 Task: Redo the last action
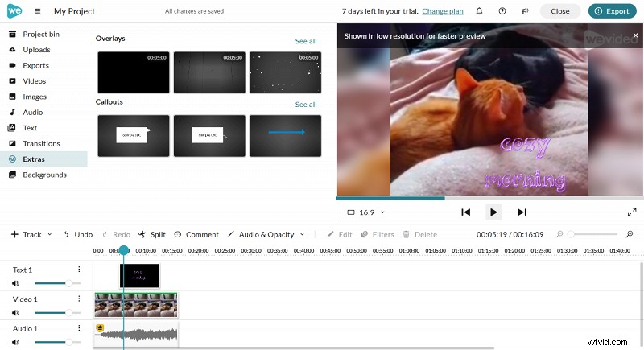point(116,234)
